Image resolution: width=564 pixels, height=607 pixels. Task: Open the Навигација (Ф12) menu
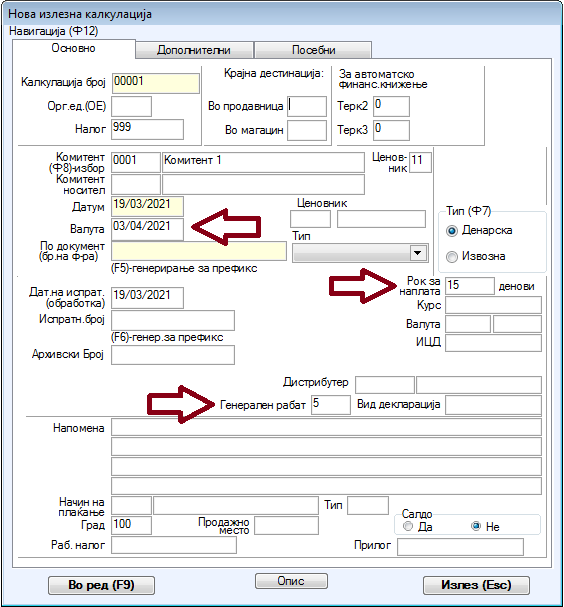click(53, 31)
